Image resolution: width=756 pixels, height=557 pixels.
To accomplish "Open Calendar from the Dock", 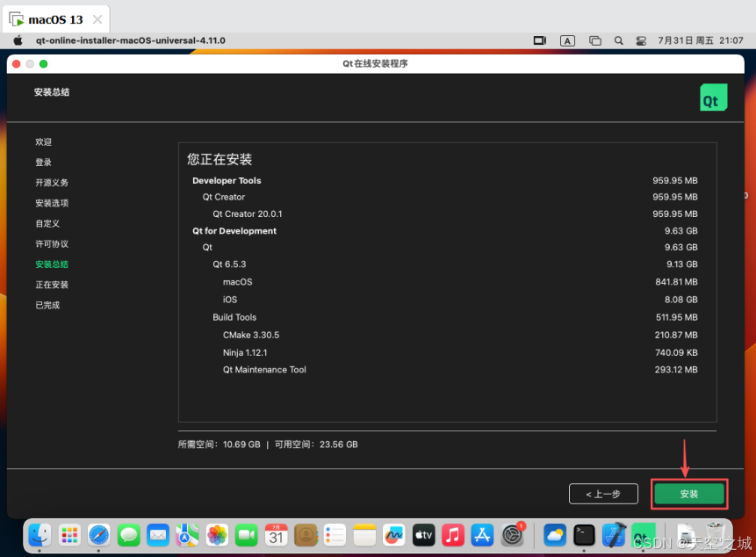I will [x=277, y=535].
